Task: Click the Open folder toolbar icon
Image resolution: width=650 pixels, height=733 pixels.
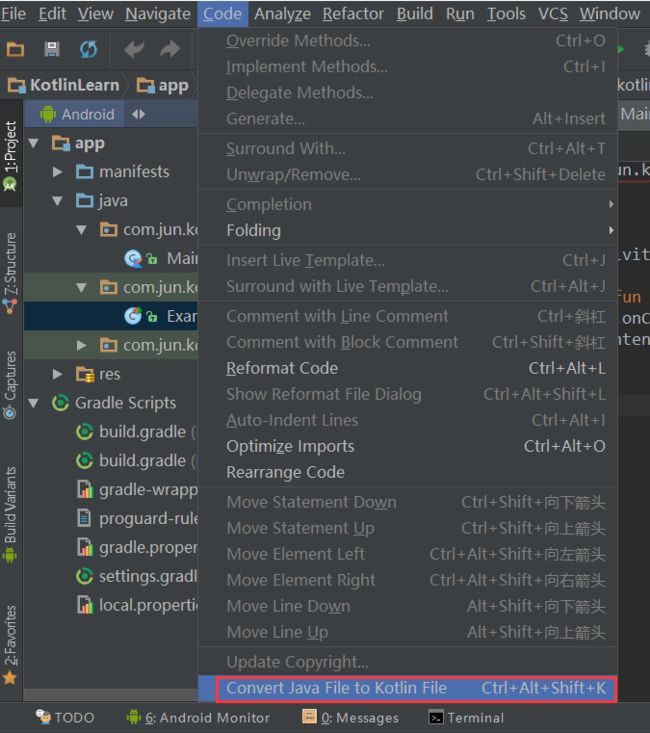Action: coord(15,49)
